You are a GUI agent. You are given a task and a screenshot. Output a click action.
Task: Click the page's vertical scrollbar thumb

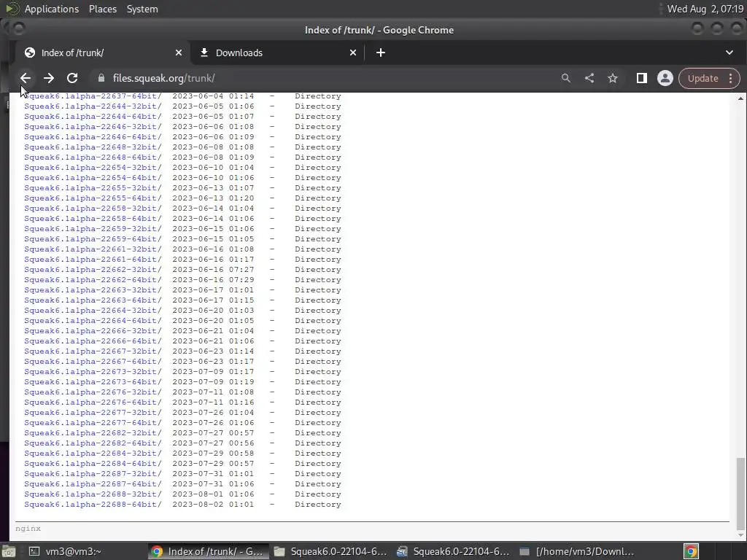tap(740, 494)
